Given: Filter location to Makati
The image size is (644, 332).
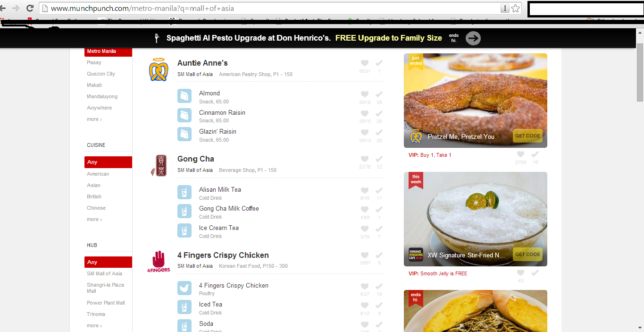Looking at the screenshot, I should coord(94,85).
